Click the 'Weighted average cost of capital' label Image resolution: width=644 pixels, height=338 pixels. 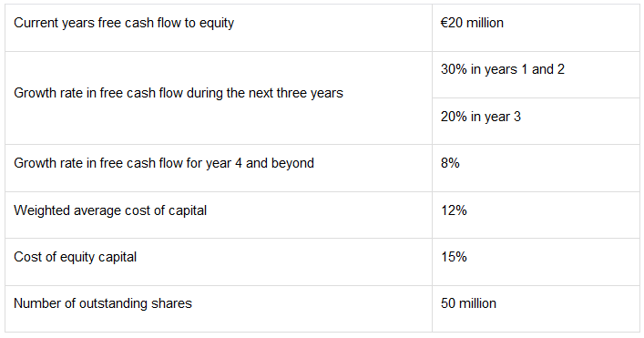110,210
